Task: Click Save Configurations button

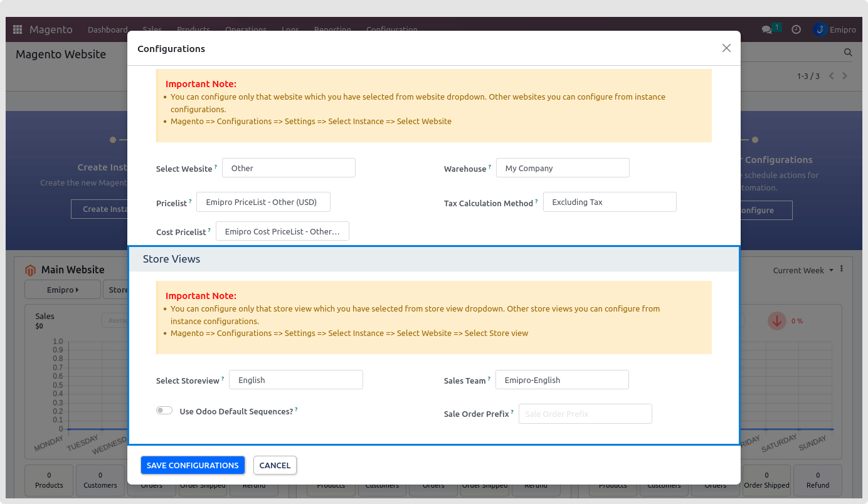Action: tap(193, 465)
